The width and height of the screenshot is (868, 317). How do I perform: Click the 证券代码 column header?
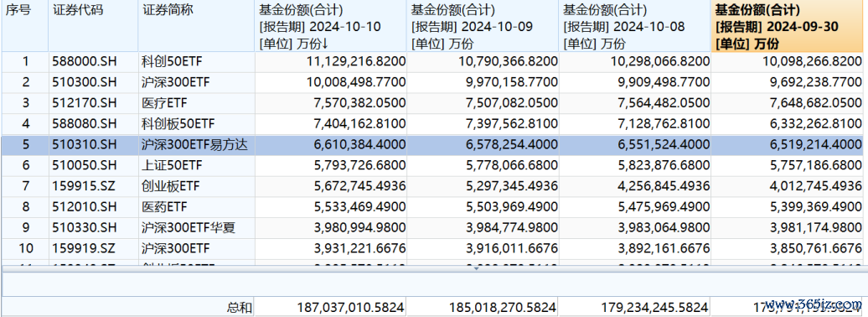click(93, 26)
